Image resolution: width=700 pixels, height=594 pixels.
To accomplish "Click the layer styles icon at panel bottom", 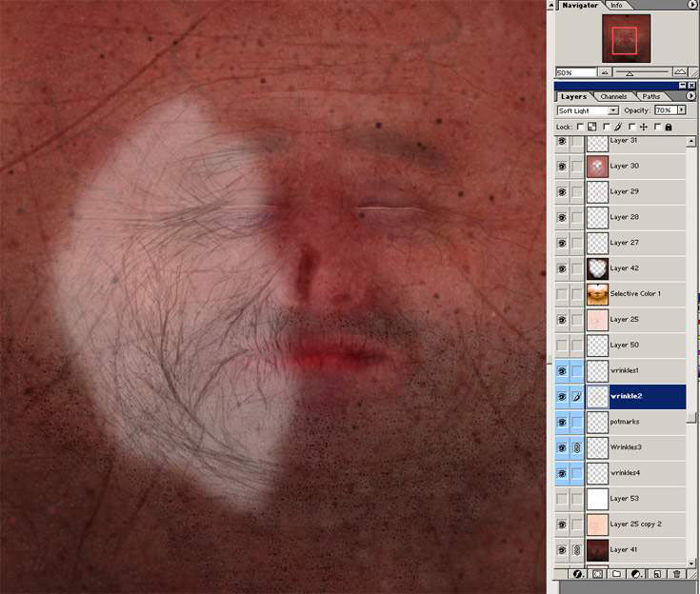I will (578, 575).
